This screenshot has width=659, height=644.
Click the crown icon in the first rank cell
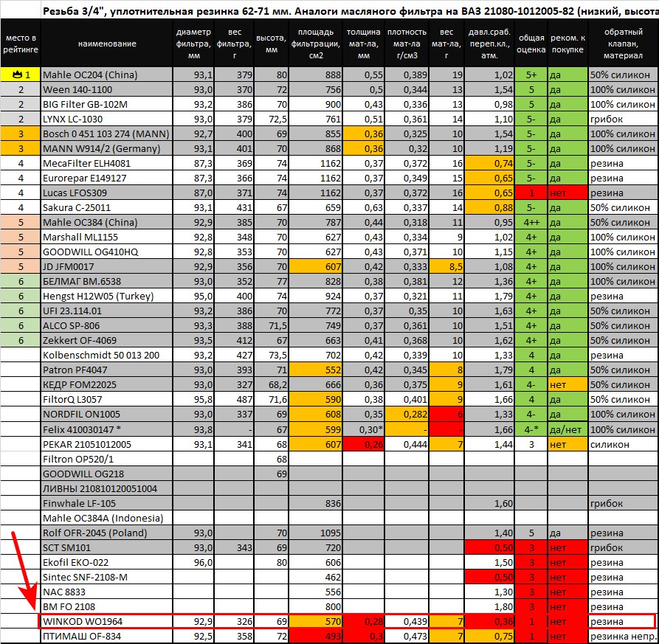pyautogui.click(x=15, y=75)
